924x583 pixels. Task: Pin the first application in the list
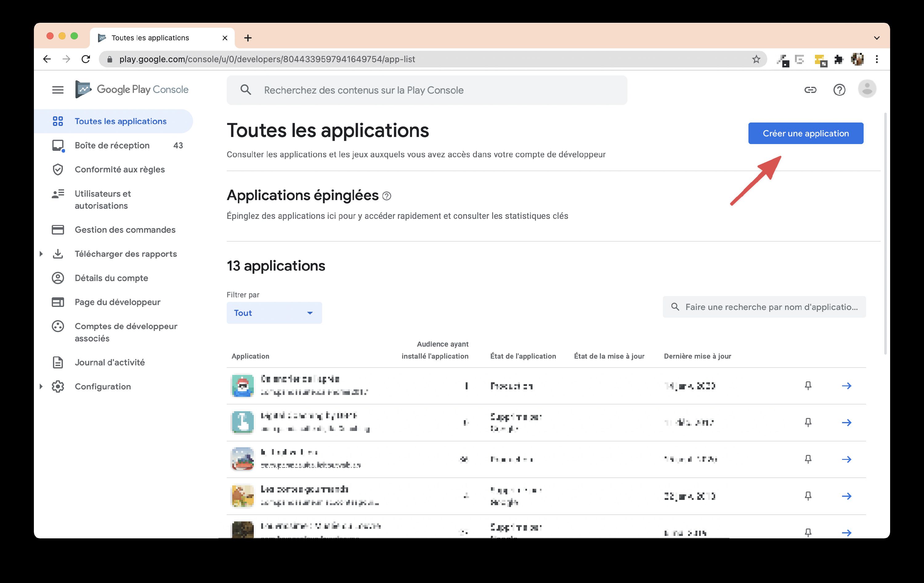(x=808, y=386)
